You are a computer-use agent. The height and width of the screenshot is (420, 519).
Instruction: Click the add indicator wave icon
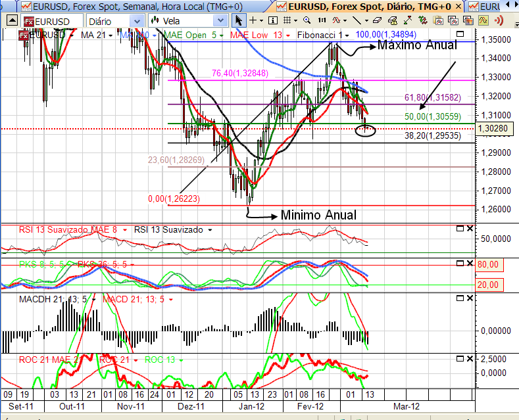[337, 20]
